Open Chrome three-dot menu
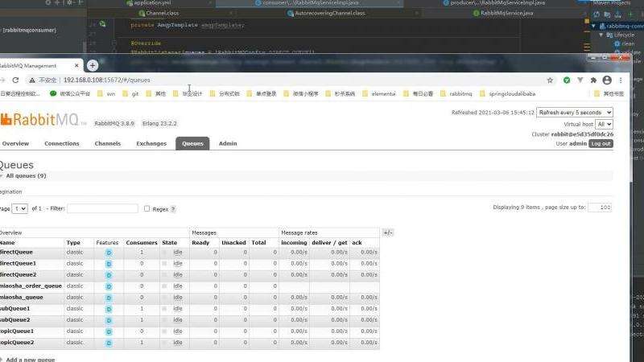 click(621, 80)
